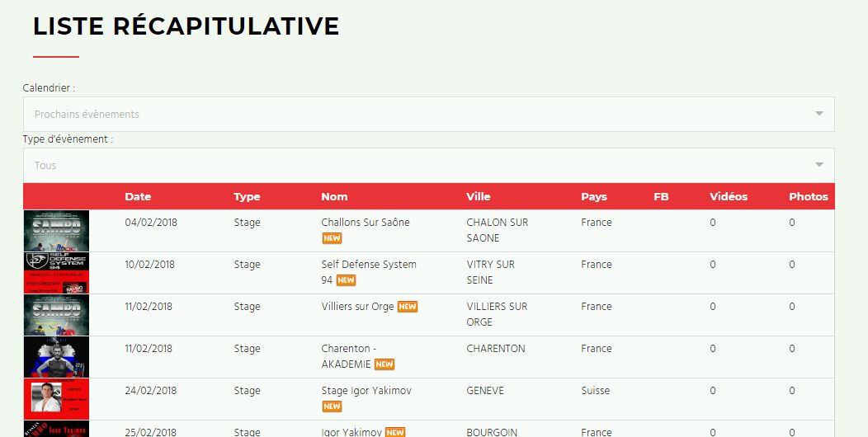Click the NEW badge under Challons Sur Saône
Screen dimensions: 868x437
(x=332, y=238)
